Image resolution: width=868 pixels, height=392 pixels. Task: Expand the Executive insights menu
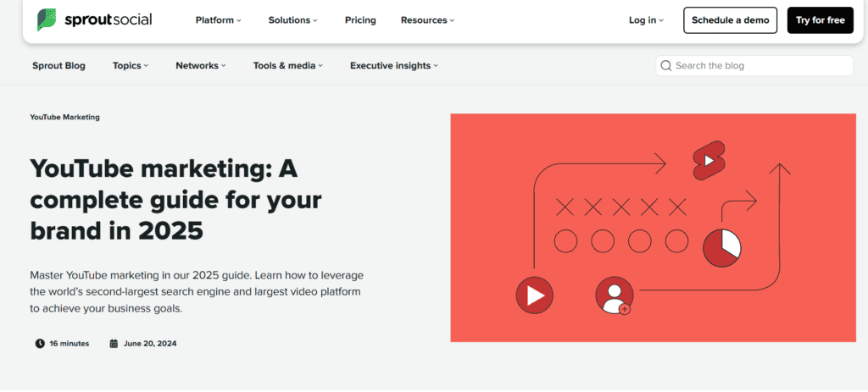pyautogui.click(x=394, y=66)
